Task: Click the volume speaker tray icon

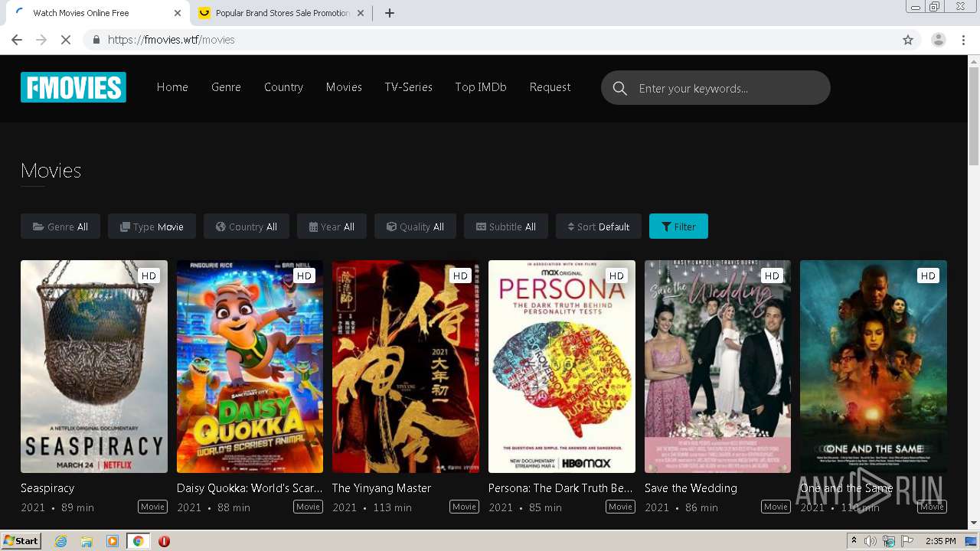Action: click(871, 541)
